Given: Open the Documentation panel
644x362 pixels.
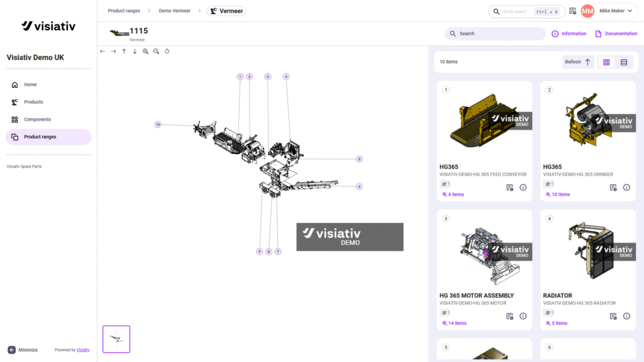Looking at the screenshot, I should coord(616,34).
